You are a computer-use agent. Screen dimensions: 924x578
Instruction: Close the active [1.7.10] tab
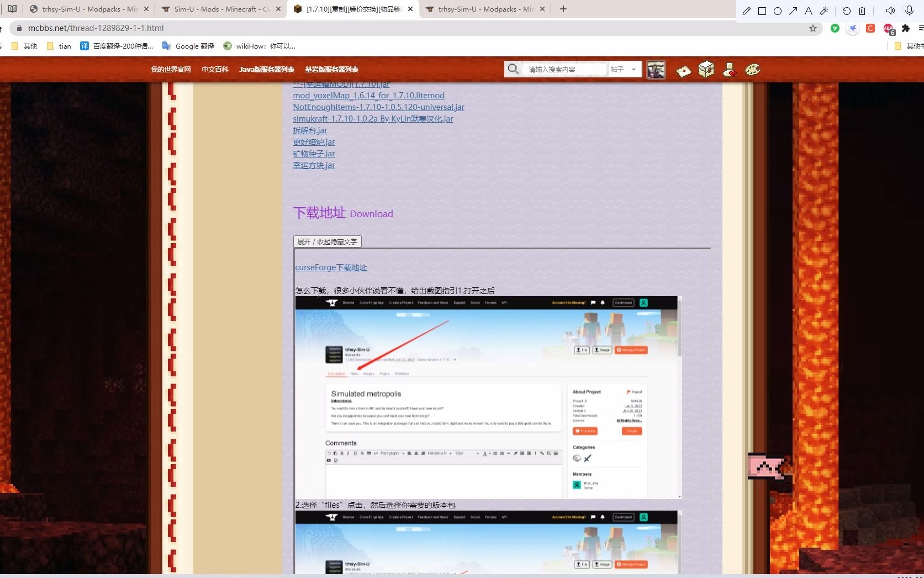click(x=410, y=9)
